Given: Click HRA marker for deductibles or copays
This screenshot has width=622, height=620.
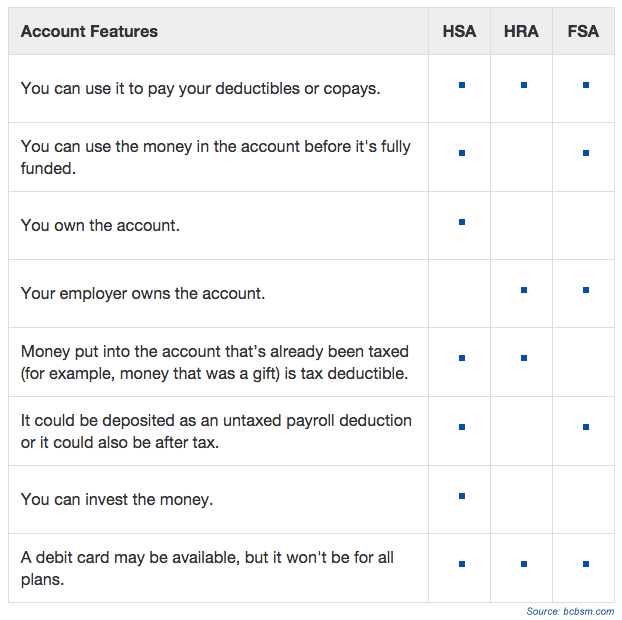Looking at the screenshot, I should (524, 85).
